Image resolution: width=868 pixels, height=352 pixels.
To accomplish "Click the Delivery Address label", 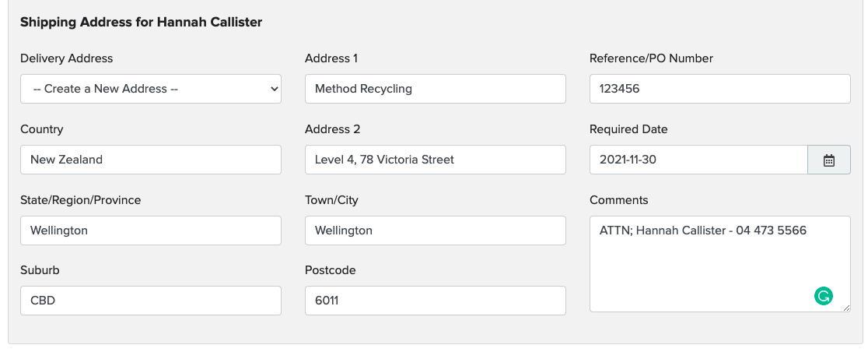I will tap(66, 58).
